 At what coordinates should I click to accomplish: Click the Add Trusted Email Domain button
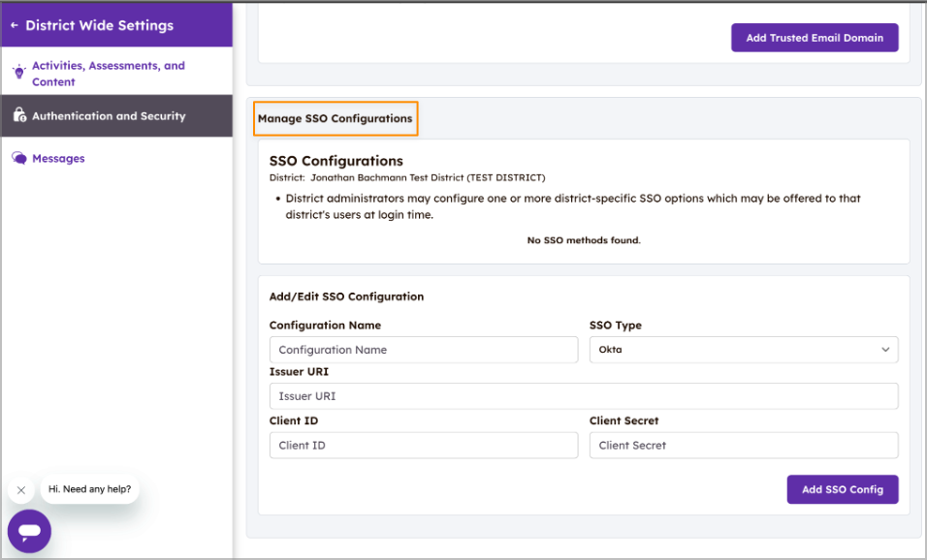814,38
